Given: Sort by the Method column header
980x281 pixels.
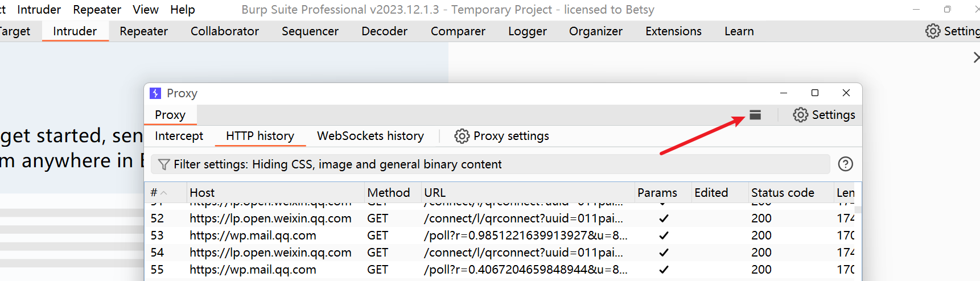Looking at the screenshot, I should pyautogui.click(x=393, y=193).
